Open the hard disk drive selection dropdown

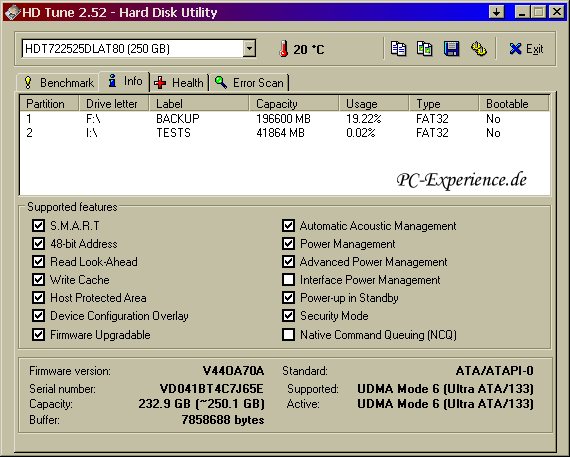tap(249, 48)
